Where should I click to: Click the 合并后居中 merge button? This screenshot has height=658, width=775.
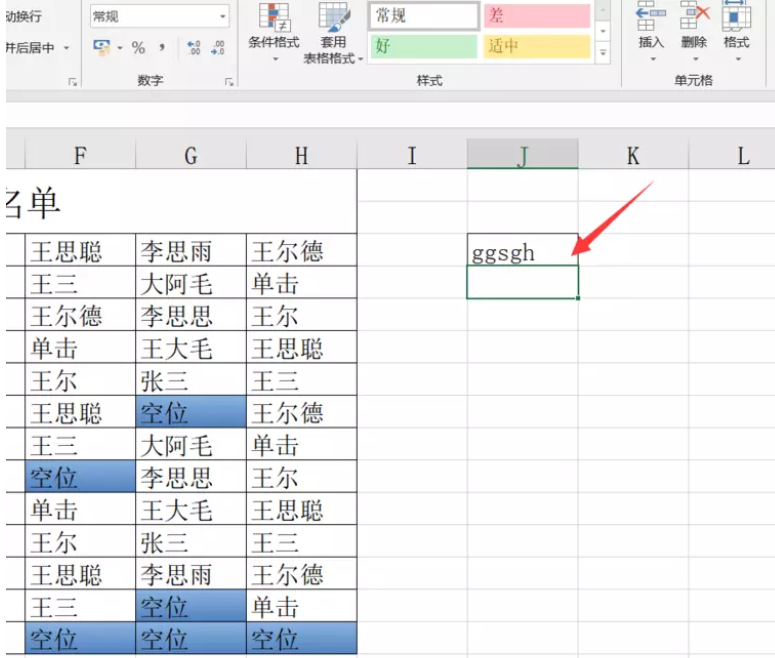(31, 48)
